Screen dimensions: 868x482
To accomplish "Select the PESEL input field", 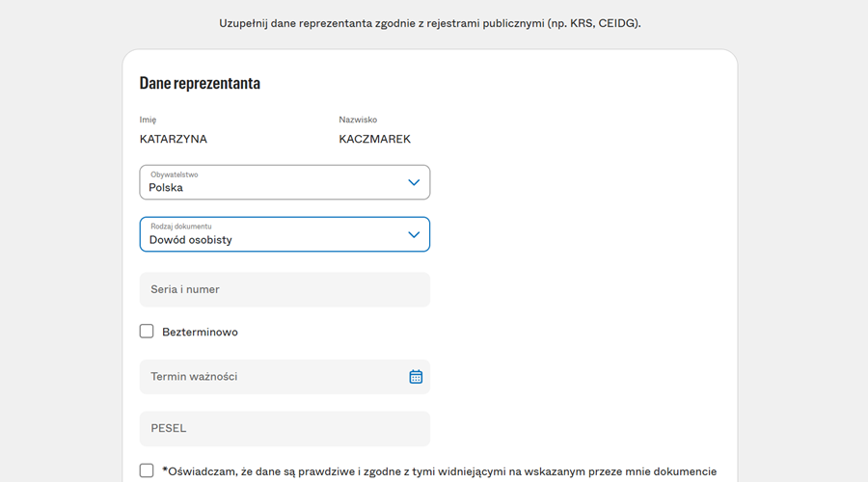I will [x=285, y=428].
